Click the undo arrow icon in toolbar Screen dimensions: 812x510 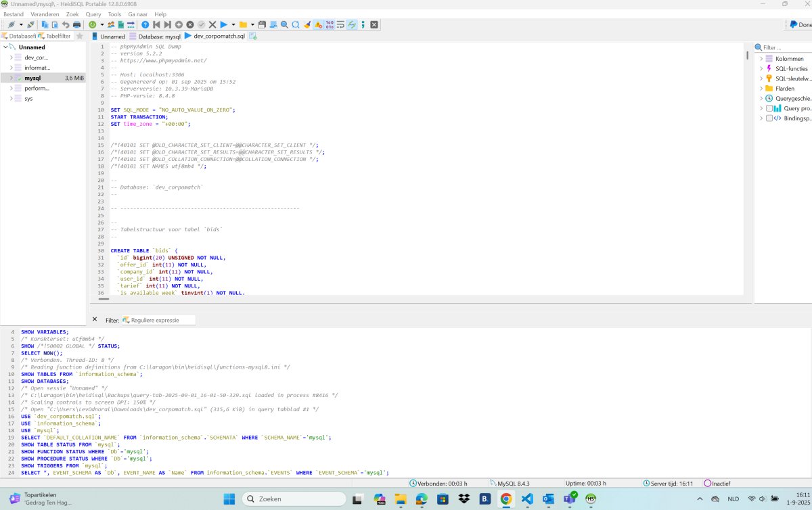pyautogui.click(x=66, y=24)
